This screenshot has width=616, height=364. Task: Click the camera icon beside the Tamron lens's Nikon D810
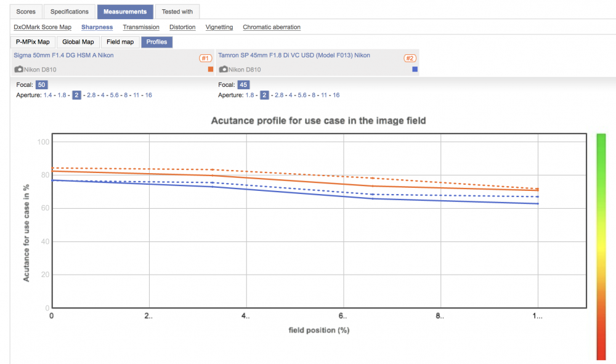223,70
